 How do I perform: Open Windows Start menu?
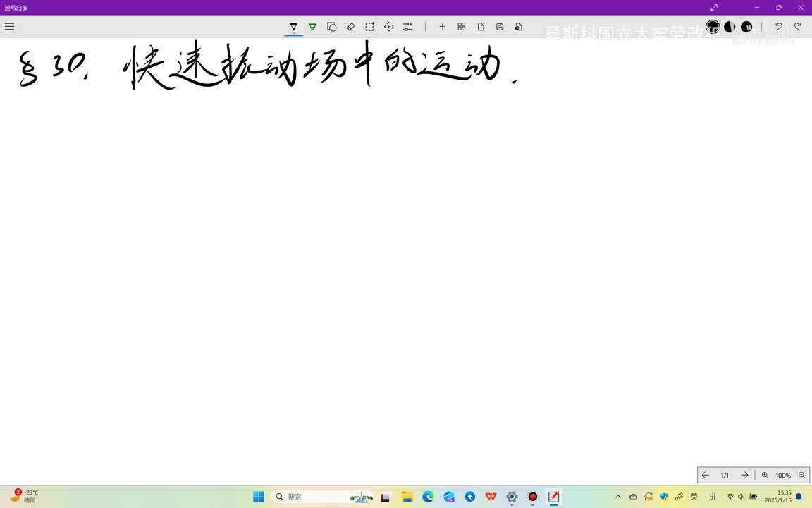pyautogui.click(x=259, y=497)
